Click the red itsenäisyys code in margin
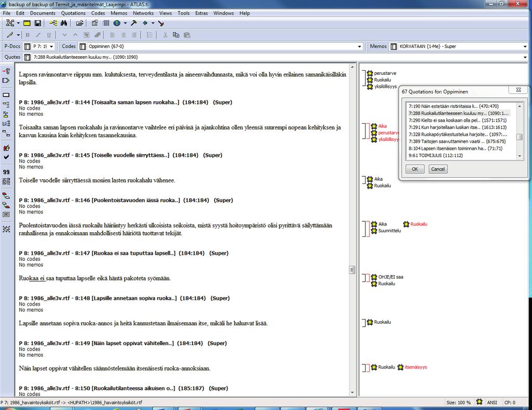 [416, 367]
